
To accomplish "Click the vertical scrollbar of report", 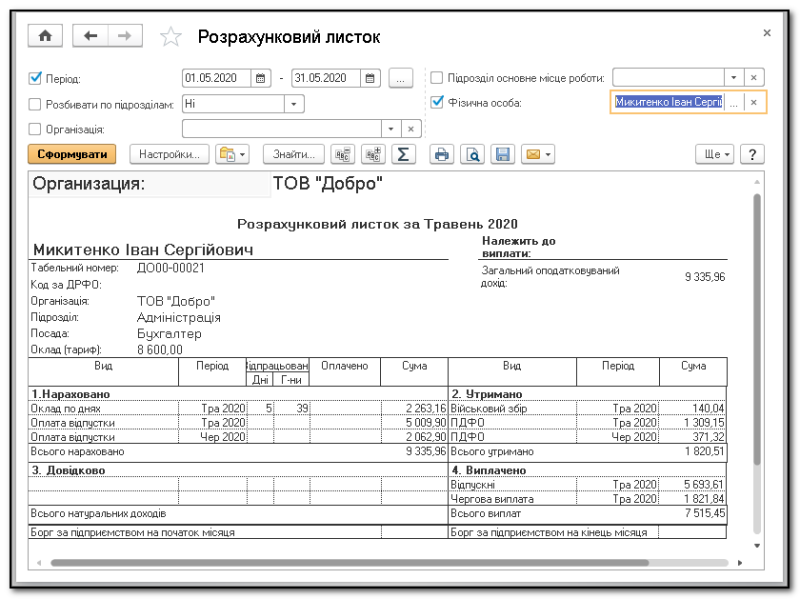I will pos(757,329).
